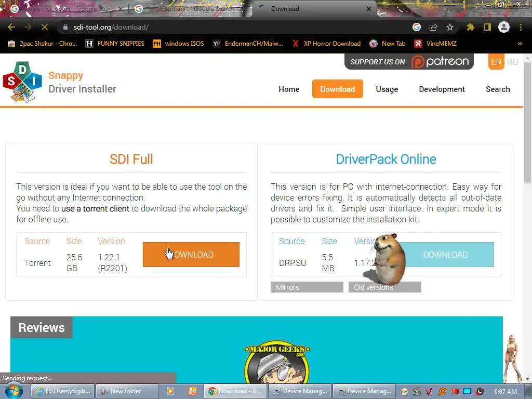Go to the Home menu item
The image size is (532, 399).
coord(289,89)
